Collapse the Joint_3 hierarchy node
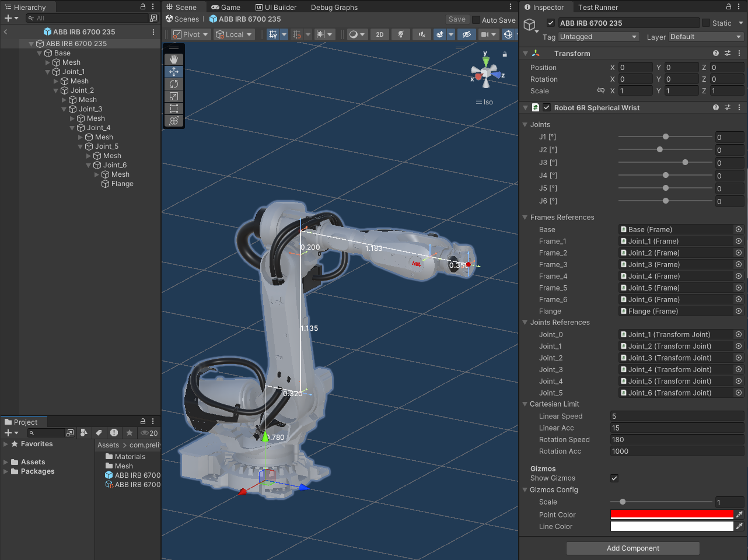This screenshot has width=748, height=560. [64, 109]
